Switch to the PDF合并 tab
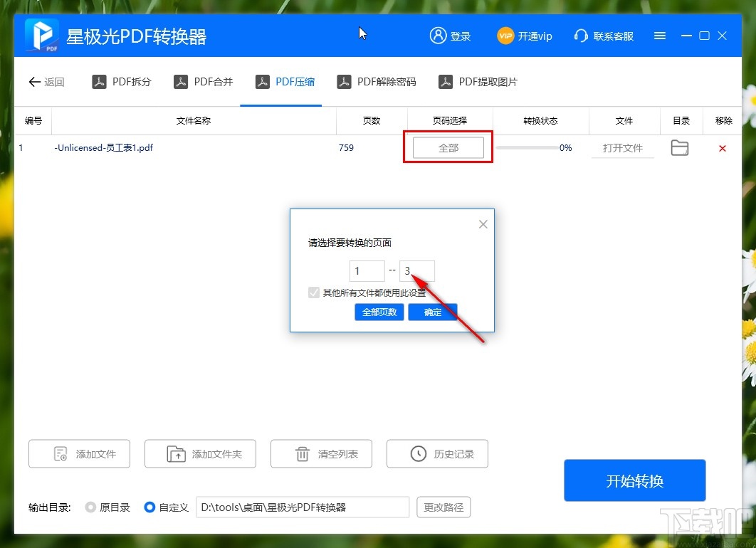Screen dimensions: 756x548 point(203,82)
